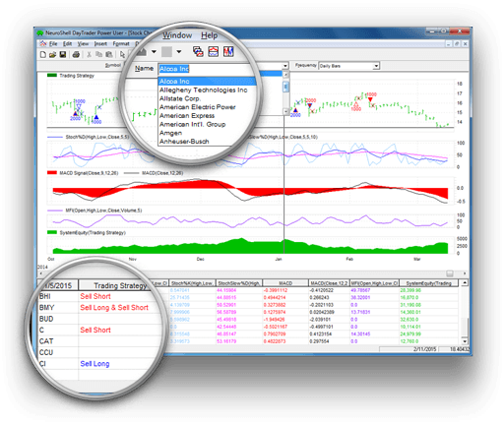Click the New document toolbar icon
Screen dimensions: 504x424
click(x=43, y=54)
